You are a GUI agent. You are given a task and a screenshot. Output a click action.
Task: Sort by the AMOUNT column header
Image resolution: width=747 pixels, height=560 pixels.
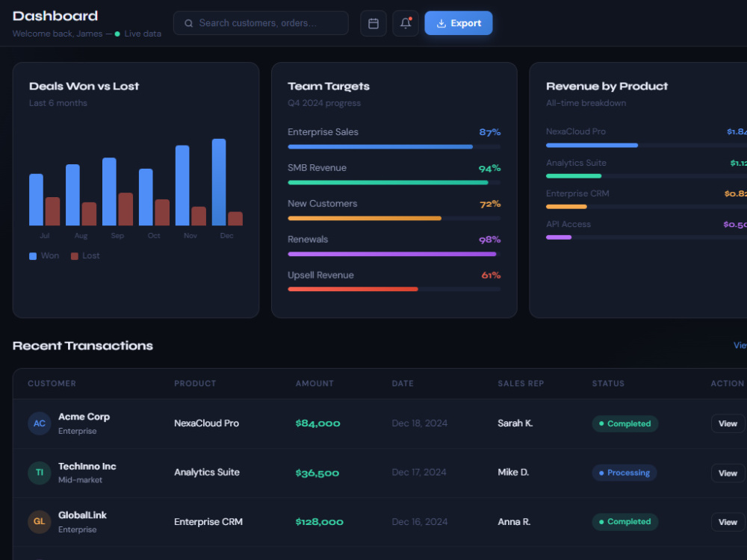click(314, 384)
